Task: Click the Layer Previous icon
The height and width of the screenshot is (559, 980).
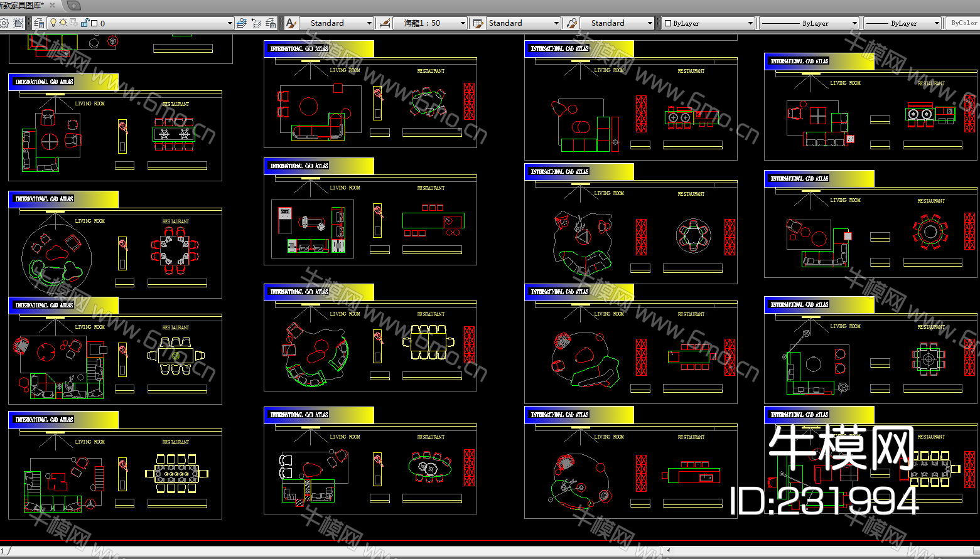Action: point(256,23)
